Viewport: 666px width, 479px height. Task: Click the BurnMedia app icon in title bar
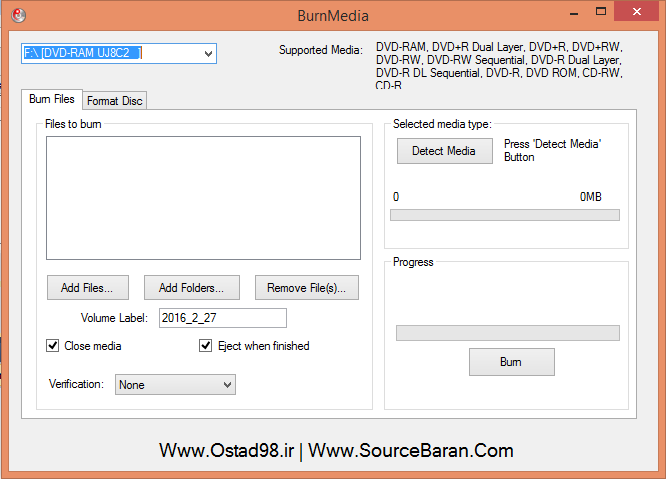(x=18, y=15)
